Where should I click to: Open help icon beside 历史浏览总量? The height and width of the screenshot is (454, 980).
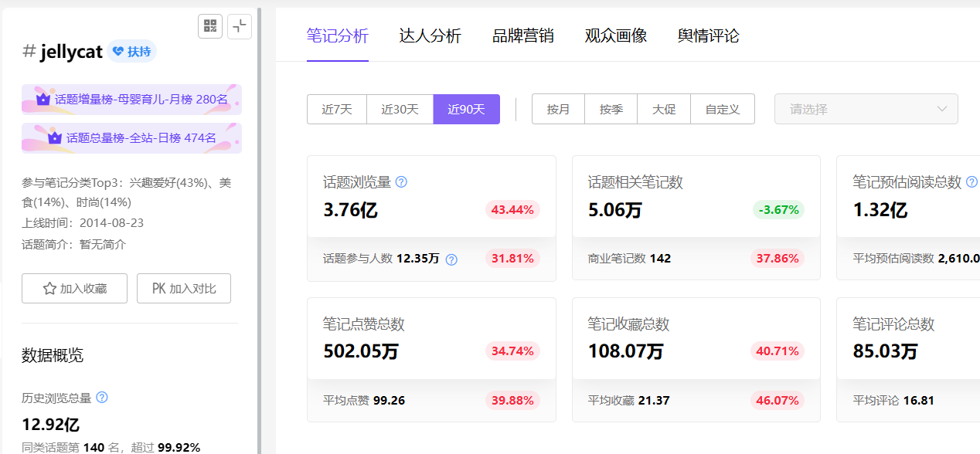pos(101,398)
